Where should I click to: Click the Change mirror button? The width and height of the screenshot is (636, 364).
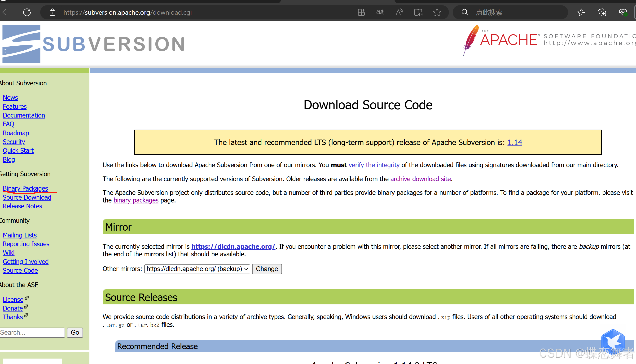[267, 269]
